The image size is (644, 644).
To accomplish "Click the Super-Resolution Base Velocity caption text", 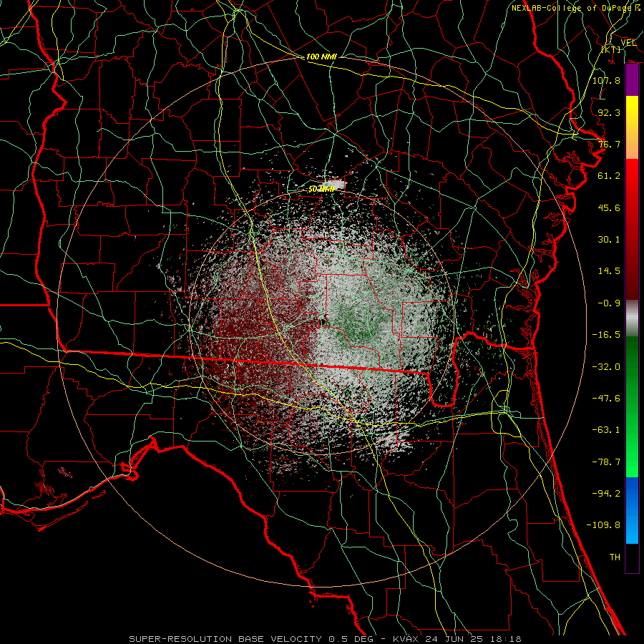I will pyautogui.click(x=326, y=639).
